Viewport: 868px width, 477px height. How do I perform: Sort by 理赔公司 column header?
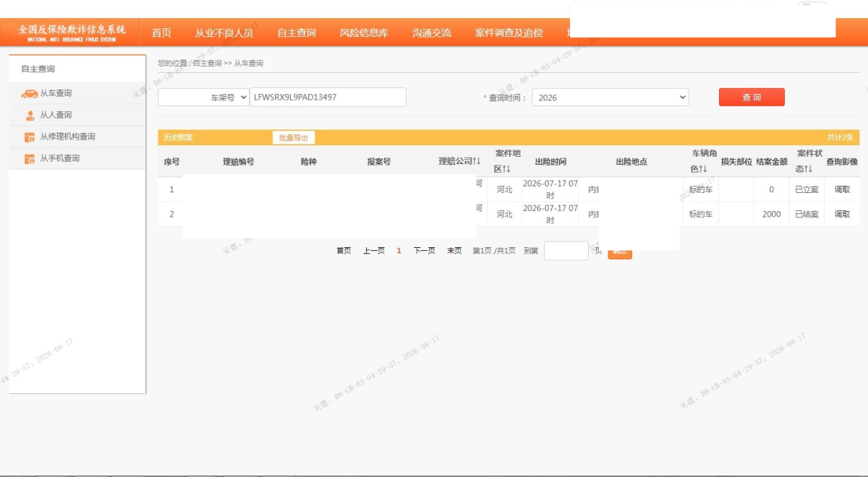coord(459,161)
